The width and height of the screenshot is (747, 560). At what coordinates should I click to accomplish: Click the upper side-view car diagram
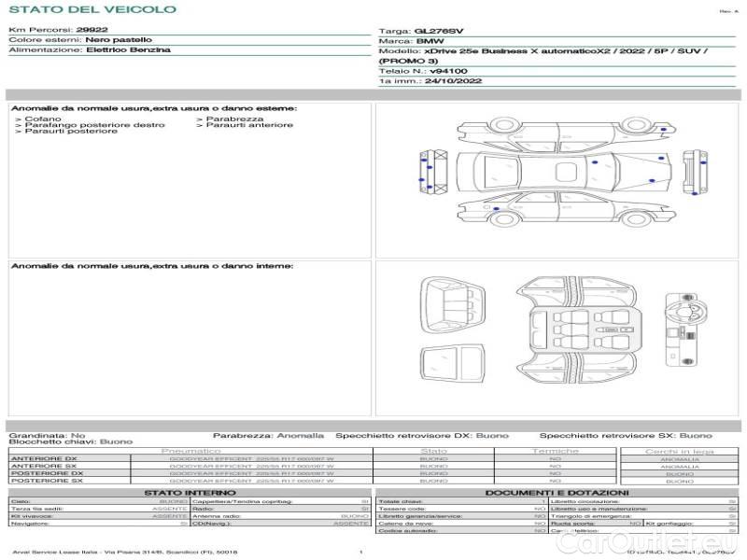click(567, 133)
